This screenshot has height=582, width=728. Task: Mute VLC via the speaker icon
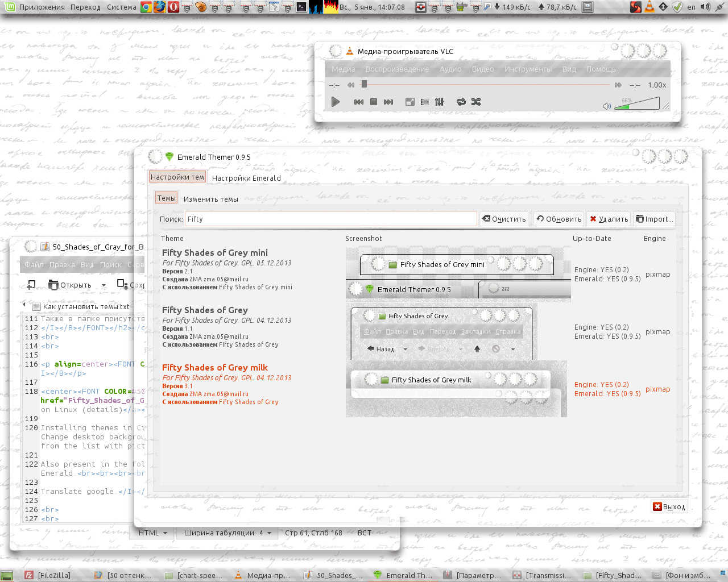pyautogui.click(x=607, y=106)
